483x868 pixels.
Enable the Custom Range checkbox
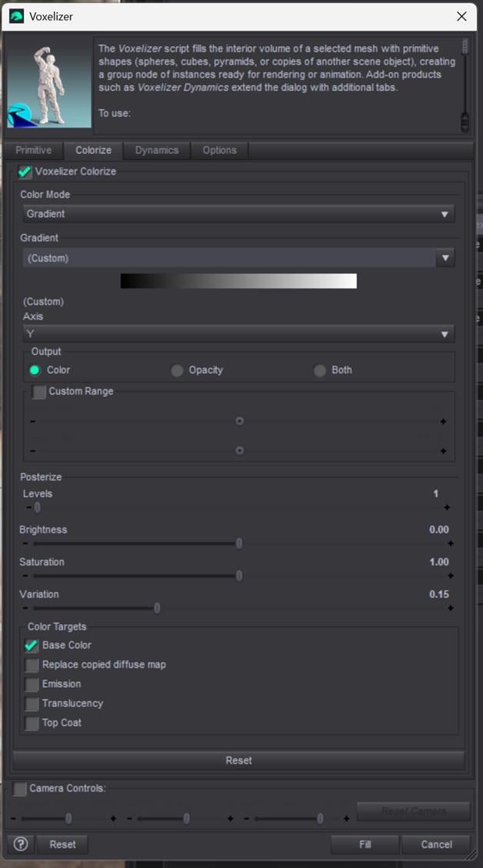click(39, 392)
